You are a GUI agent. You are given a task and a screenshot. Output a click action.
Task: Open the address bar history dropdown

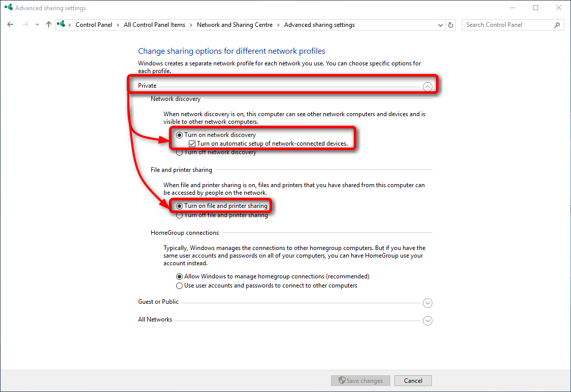tap(440, 25)
